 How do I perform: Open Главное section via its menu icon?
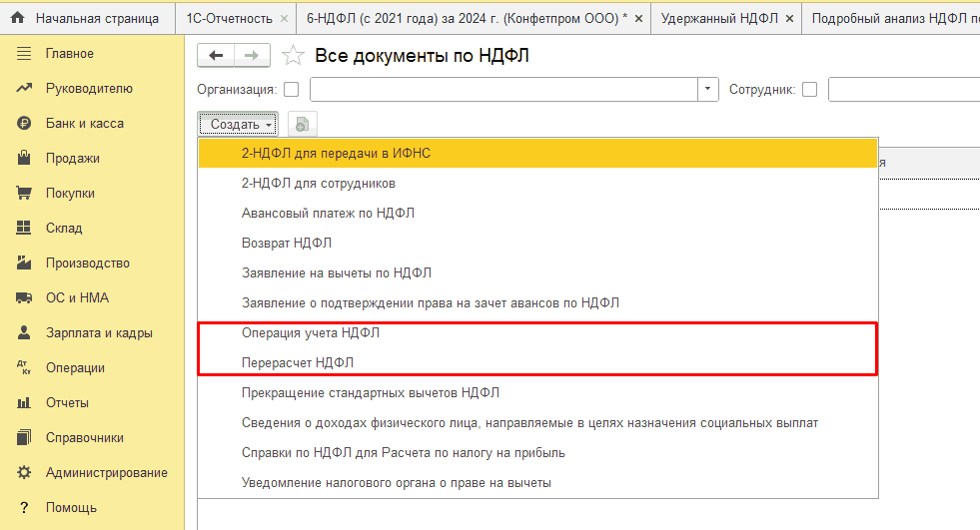(x=24, y=54)
